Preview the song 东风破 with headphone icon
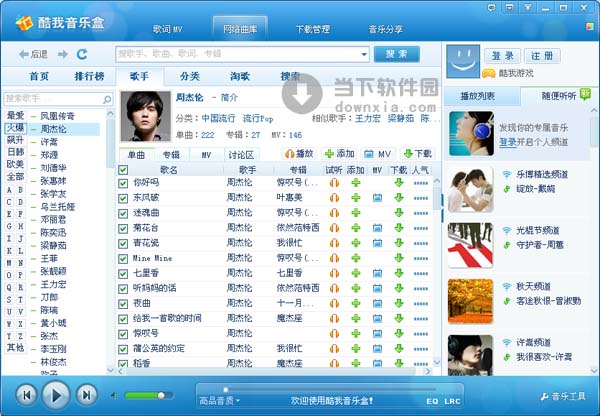This screenshot has width=600, height=416. [334, 197]
